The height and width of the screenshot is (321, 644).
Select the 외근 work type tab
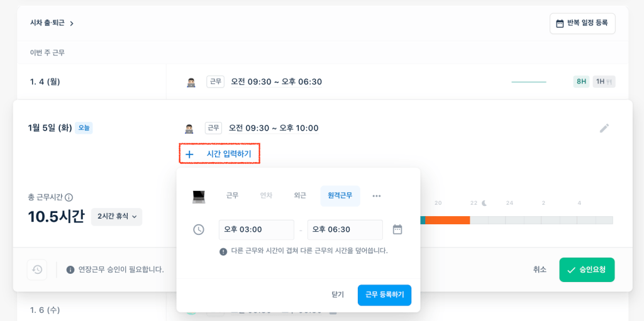tap(300, 196)
